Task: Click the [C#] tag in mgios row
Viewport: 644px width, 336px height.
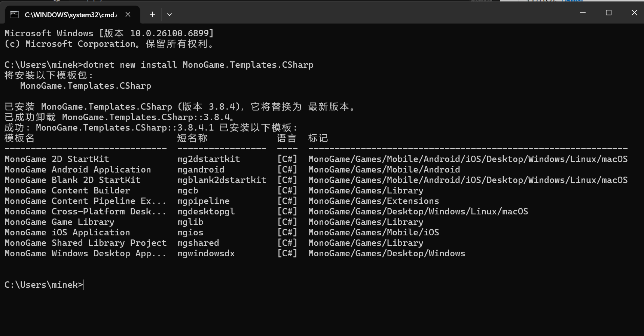Action: 287,232
